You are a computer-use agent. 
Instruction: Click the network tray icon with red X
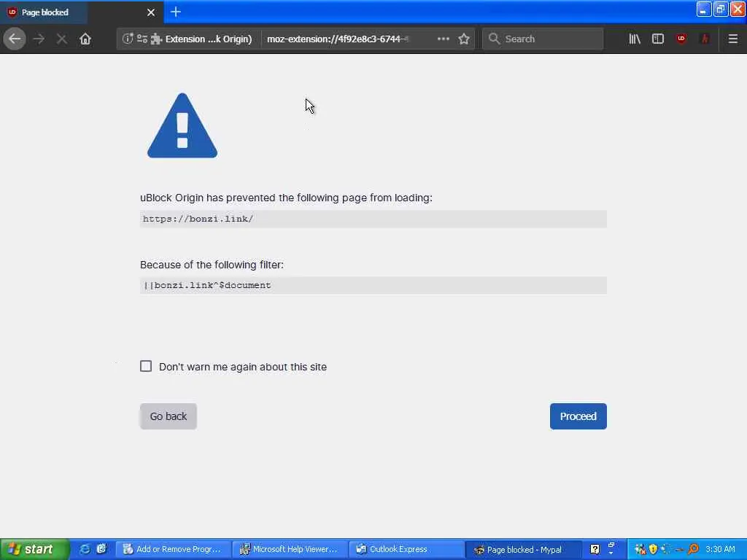[640, 549]
